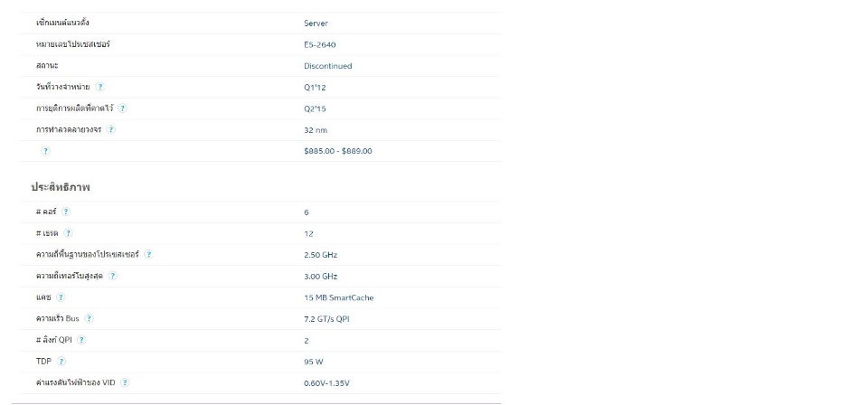
Task: Click the Discontinued status text
Action: tap(328, 66)
